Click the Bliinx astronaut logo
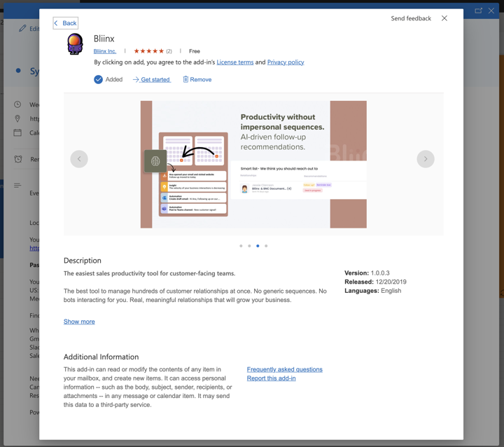 tap(75, 44)
